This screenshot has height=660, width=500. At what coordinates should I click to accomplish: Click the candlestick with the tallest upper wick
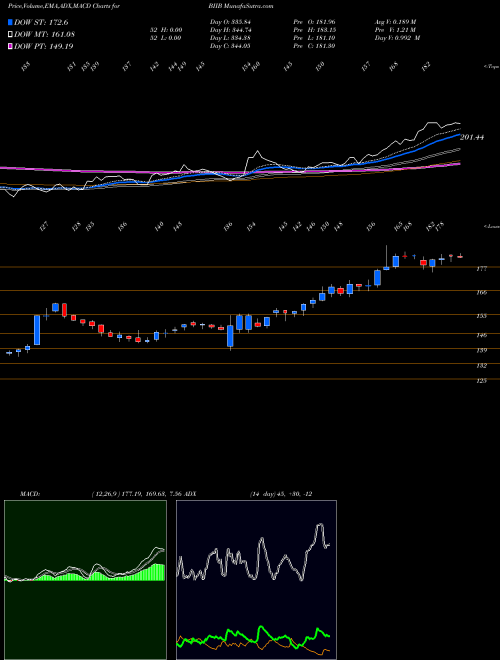386,258
